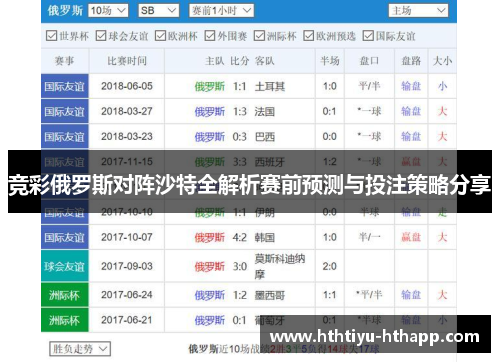Click 国际友谊 tag in 2017-10-07 row

65,237
